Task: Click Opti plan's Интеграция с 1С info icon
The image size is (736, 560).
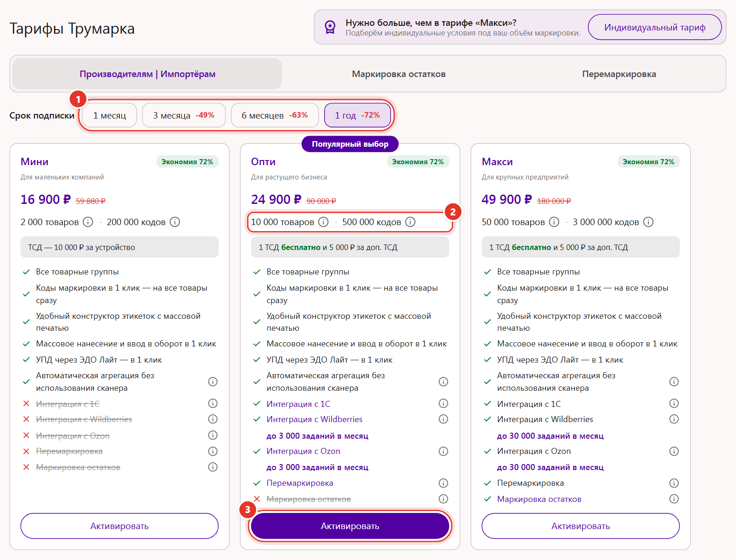Action: [x=443, y=403]
